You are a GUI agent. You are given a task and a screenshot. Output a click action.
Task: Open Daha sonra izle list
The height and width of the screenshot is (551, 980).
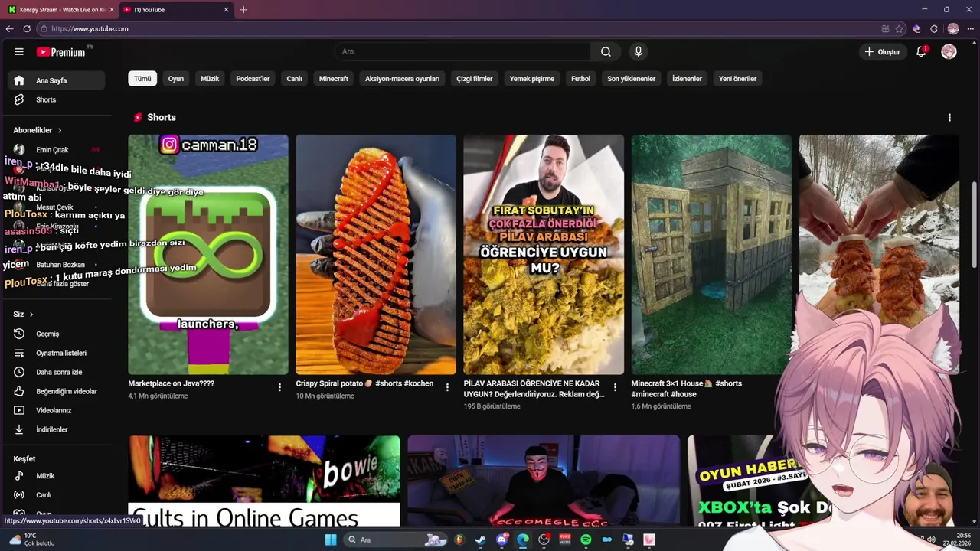pos(57,372)
